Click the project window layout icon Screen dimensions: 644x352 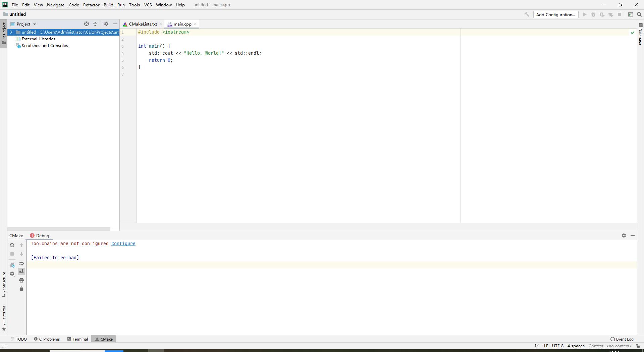point(631,14)
